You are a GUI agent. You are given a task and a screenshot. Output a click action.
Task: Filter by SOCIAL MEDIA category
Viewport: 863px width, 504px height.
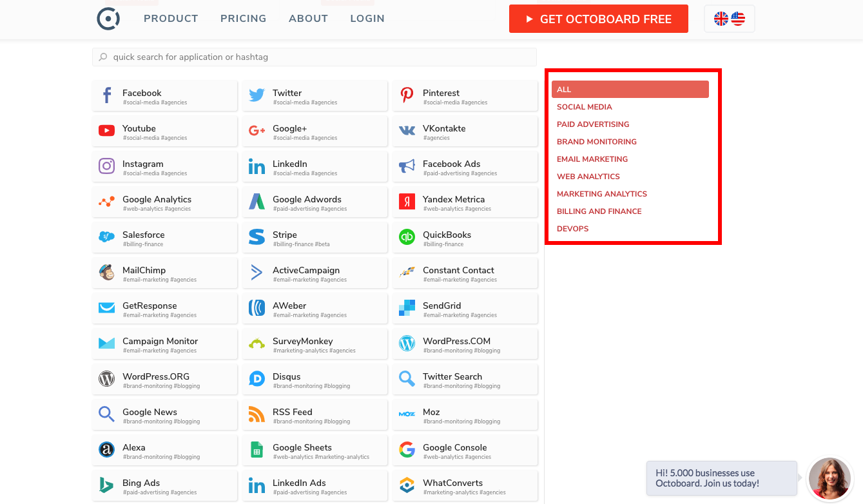click(x=585, y=107)
